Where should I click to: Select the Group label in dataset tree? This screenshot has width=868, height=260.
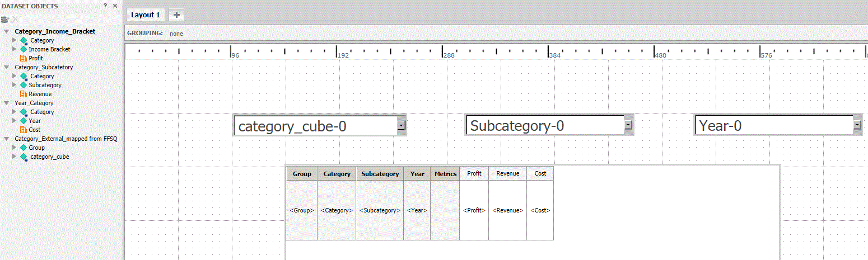click(36, 148)
